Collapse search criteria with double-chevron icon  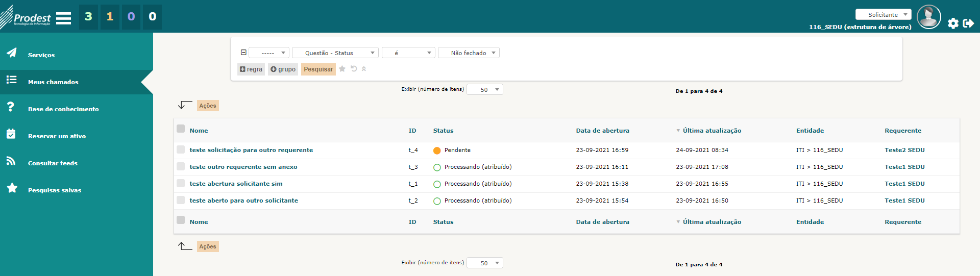coord(364,69)
